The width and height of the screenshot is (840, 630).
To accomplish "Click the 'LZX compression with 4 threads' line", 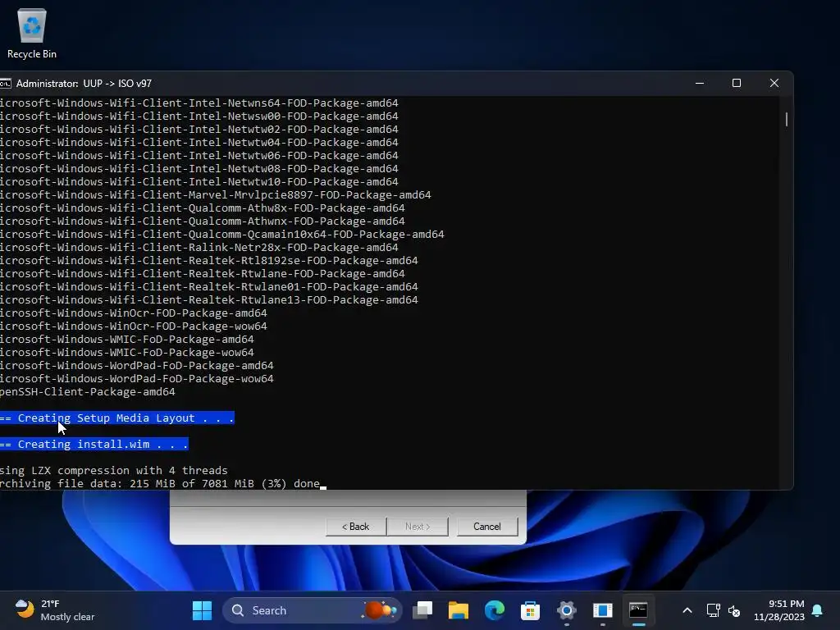I will click(113, 470).
